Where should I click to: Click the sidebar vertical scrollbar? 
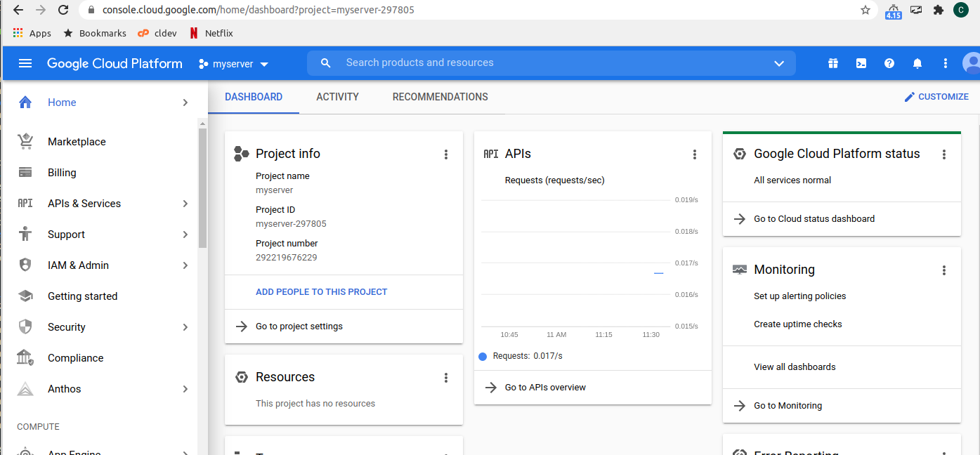click(202, 188)
